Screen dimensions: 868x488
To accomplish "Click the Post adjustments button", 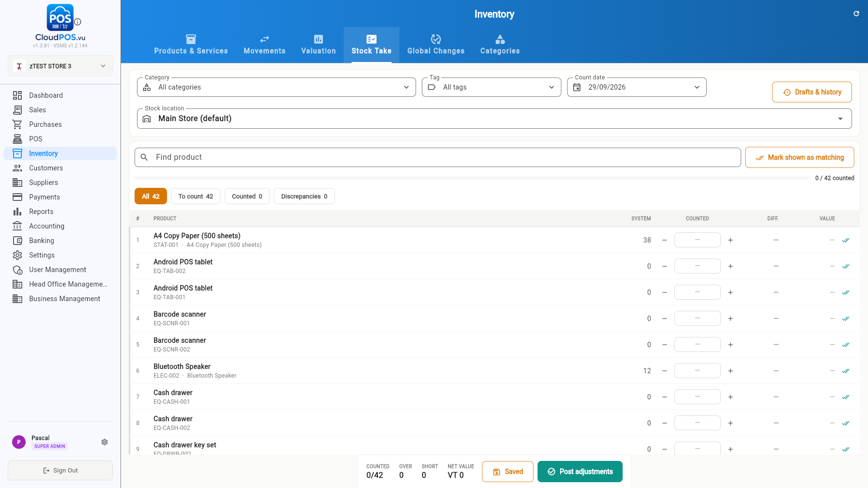I will 580,472.
